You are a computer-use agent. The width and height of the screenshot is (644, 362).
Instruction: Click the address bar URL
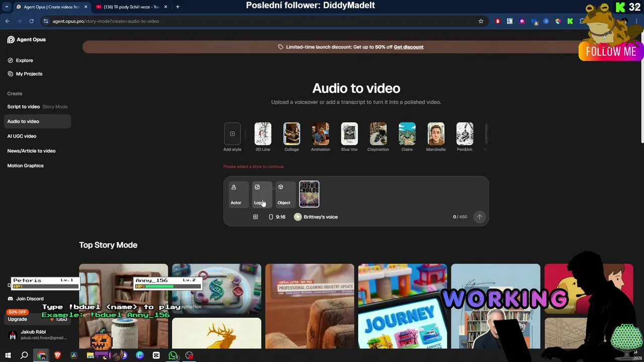[106, 21]
